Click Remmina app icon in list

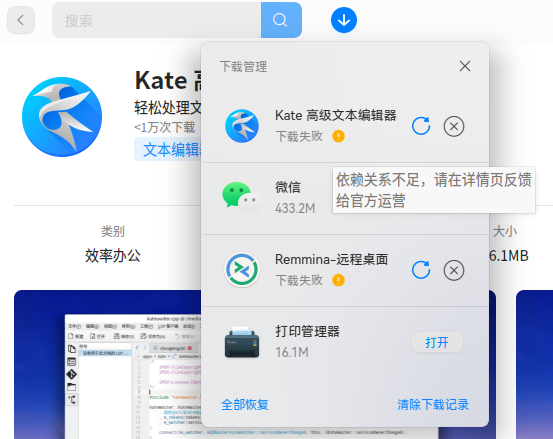(x=242, y=270)
